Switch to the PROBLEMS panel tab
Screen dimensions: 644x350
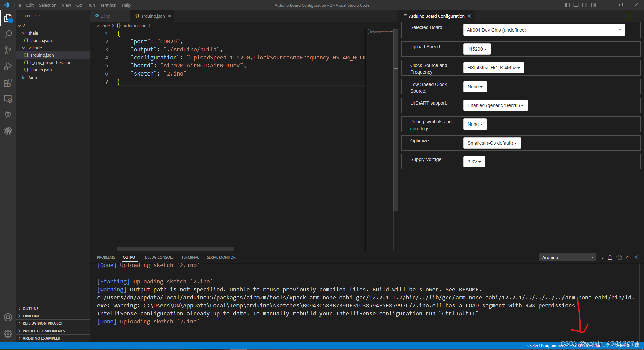(x=106, y=257)
